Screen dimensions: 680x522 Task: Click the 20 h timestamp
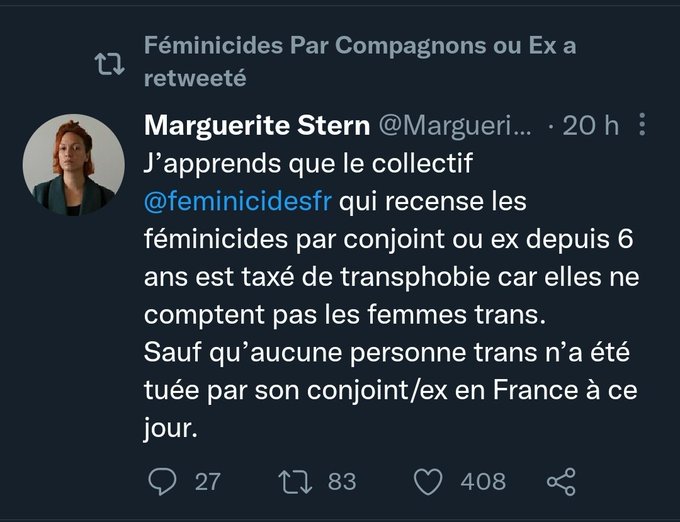coord(591,126)
